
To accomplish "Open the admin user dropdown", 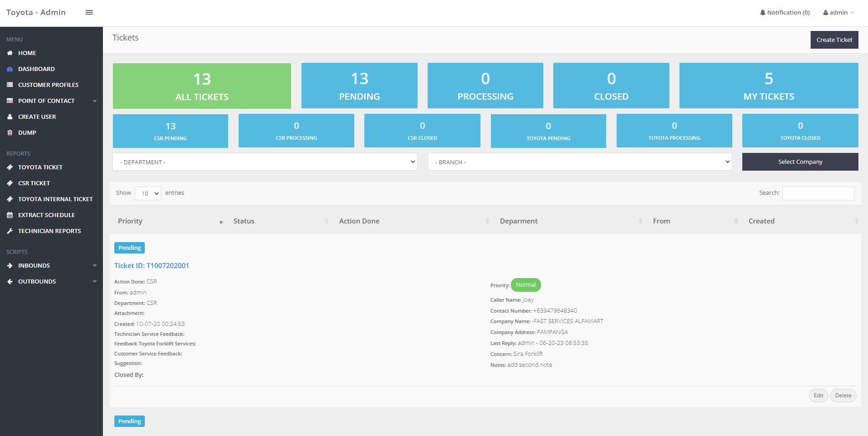I will coord(838,13).
